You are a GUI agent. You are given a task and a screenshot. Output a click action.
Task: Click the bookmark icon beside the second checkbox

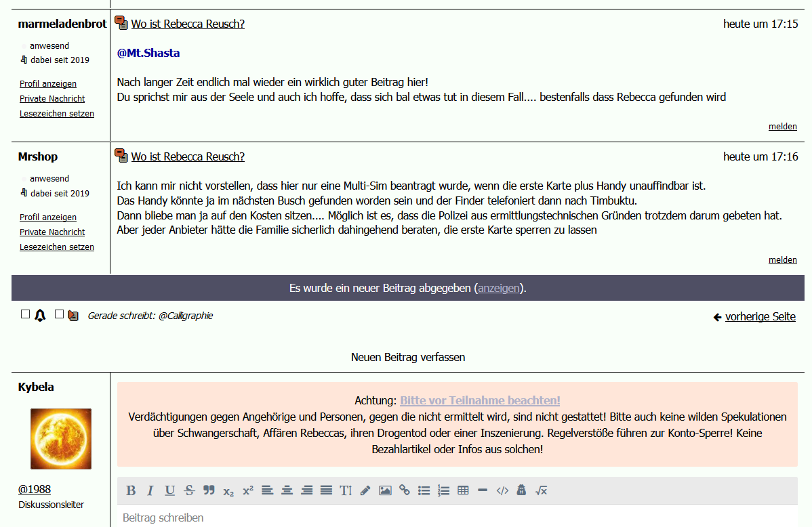pyautogui.click(x=73, y=315)
